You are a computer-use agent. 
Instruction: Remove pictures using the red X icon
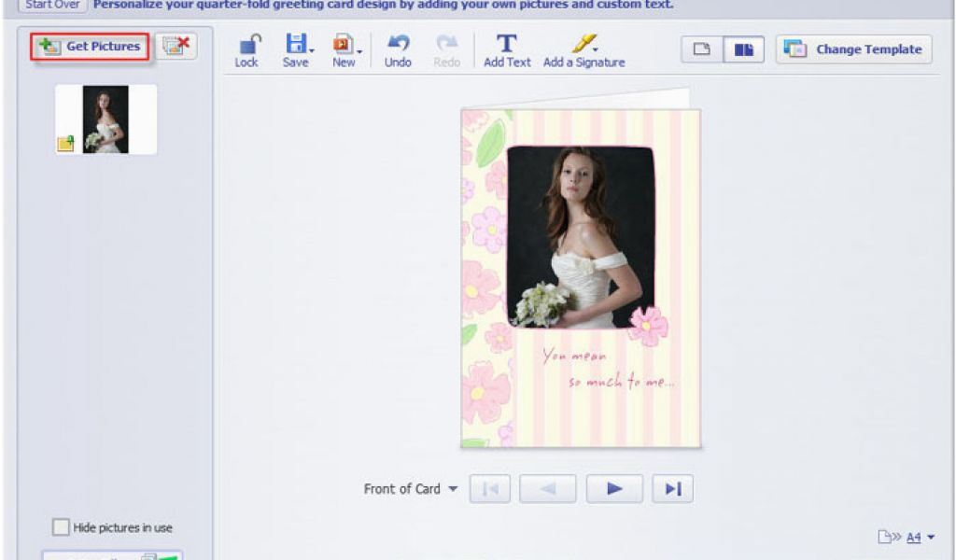pyautogui.click(x=176, y=47)
